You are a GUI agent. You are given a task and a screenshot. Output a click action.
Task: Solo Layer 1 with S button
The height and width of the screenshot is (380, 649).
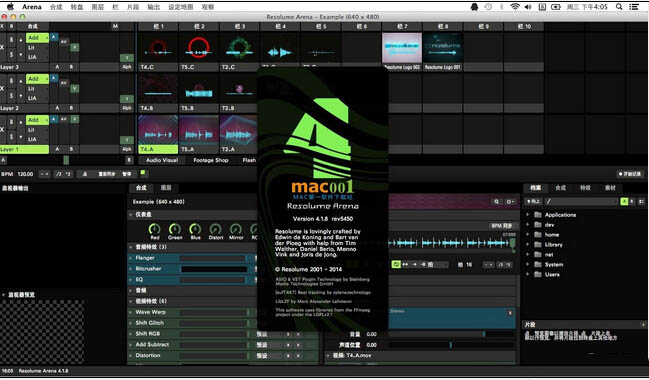pyautogui.click(x=11, y=137)
